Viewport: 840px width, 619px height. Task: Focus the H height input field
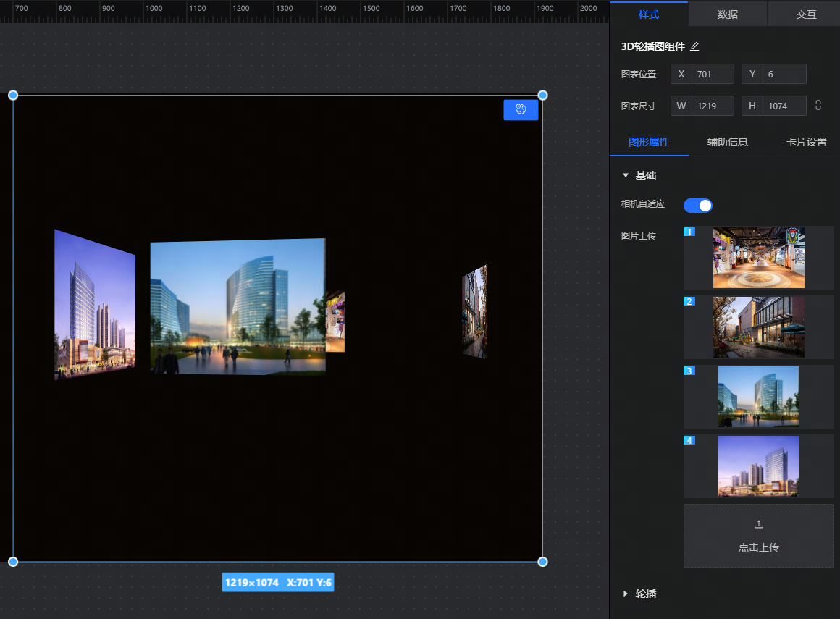784,106
